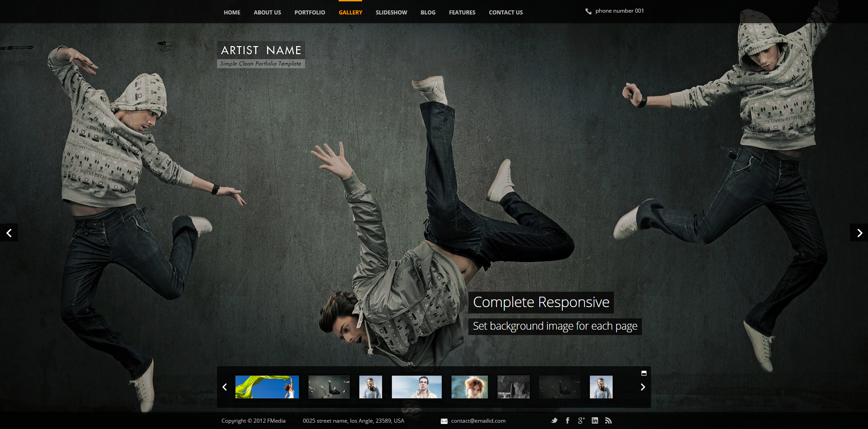868x429 pixels.
Task: Click the ARTIST NAME logo
Action: 261,50
